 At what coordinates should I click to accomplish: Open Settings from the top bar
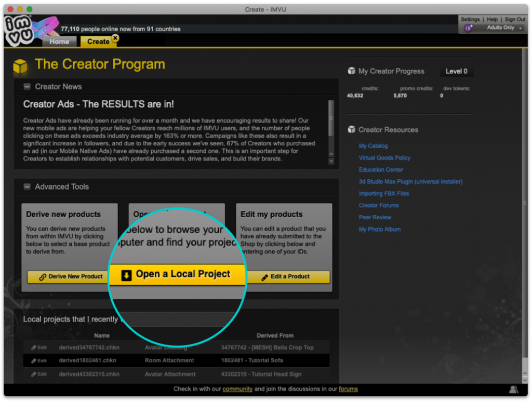470,19
